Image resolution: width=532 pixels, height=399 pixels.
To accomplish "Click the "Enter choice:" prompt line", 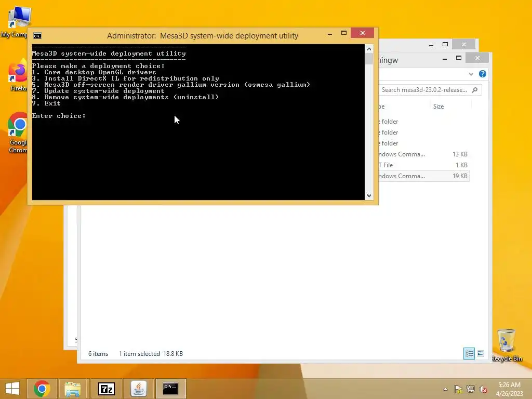I will [x=59, y=116].
